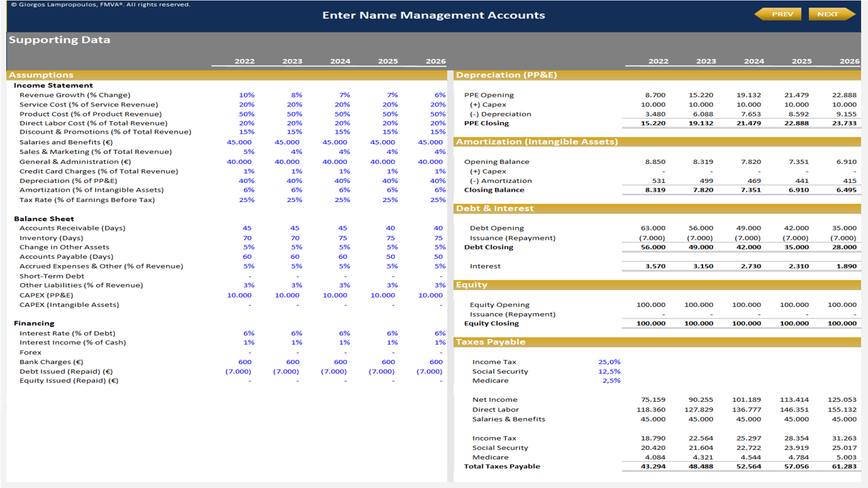Select Direct Labor Cost row label
The height and width of the screenshot is (488, 868).
coord(94,123)
